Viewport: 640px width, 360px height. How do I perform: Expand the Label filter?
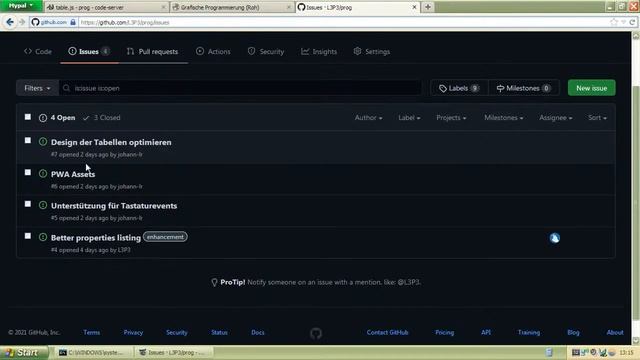[409, 118]
